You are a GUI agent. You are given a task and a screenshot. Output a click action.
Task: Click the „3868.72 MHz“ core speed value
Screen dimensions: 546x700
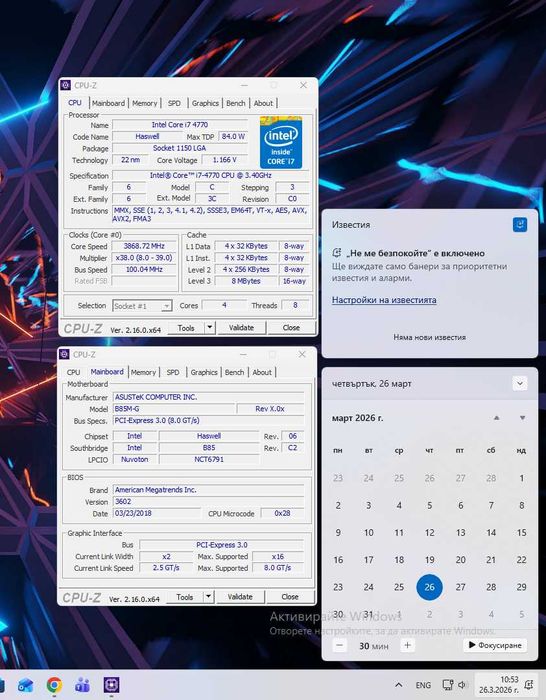(144, 246)
